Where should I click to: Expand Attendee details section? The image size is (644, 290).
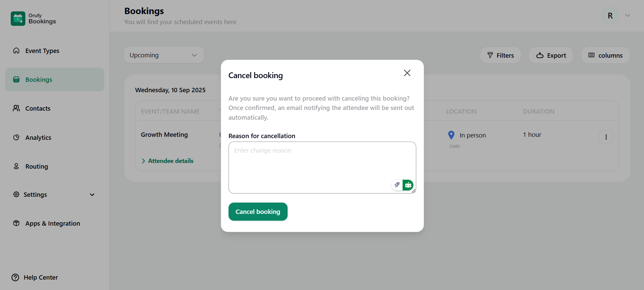pos(168,161)
